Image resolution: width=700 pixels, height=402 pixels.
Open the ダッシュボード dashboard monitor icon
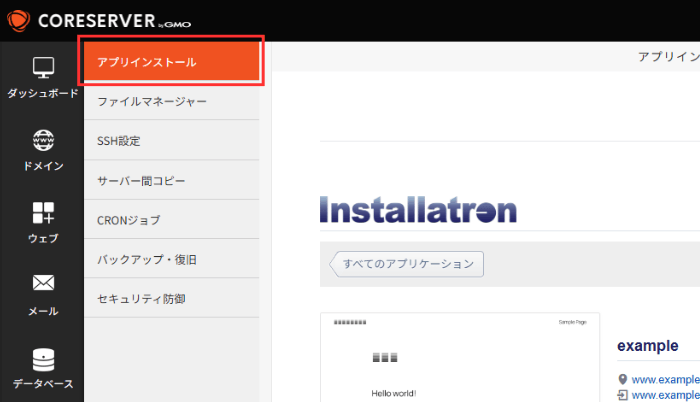click(x=43, y=67)
